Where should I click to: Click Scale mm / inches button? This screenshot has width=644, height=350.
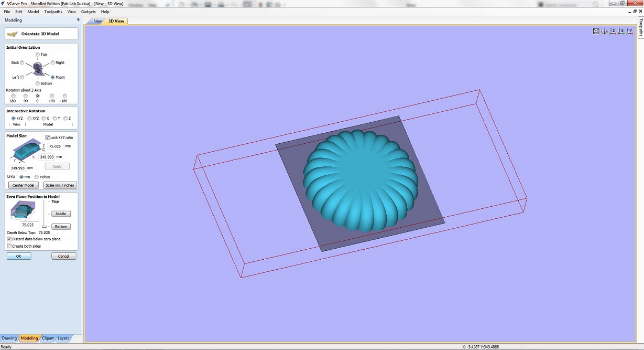[x=60, y=185]
